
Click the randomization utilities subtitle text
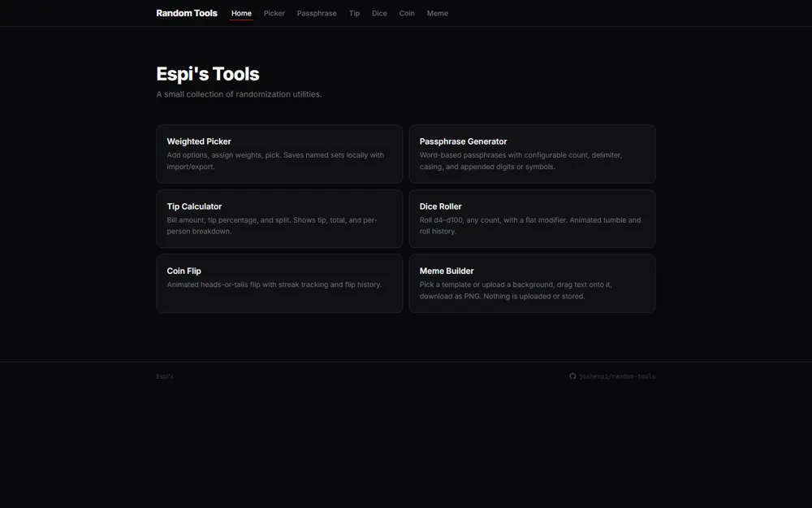[x=240, y=94]
